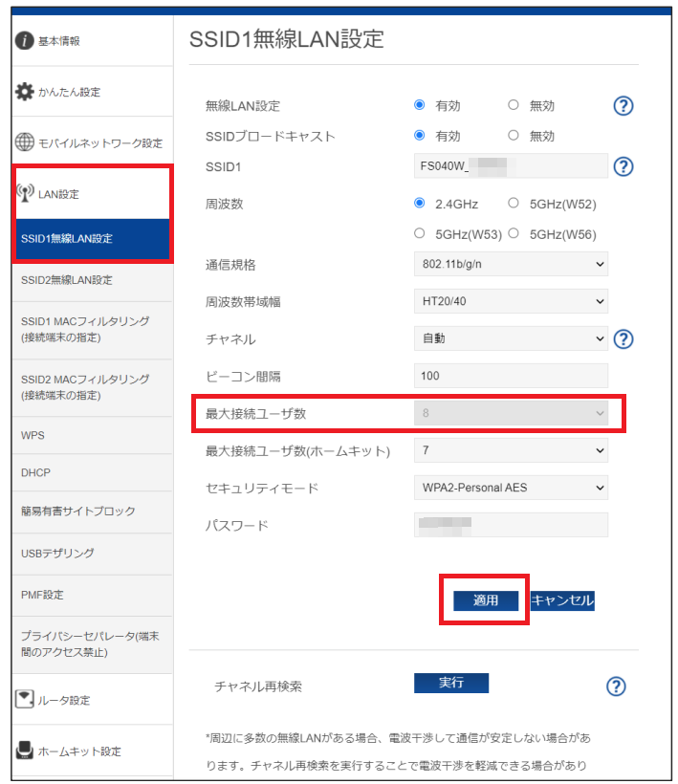Click the ルータ設定 label in sidebar

64,700
